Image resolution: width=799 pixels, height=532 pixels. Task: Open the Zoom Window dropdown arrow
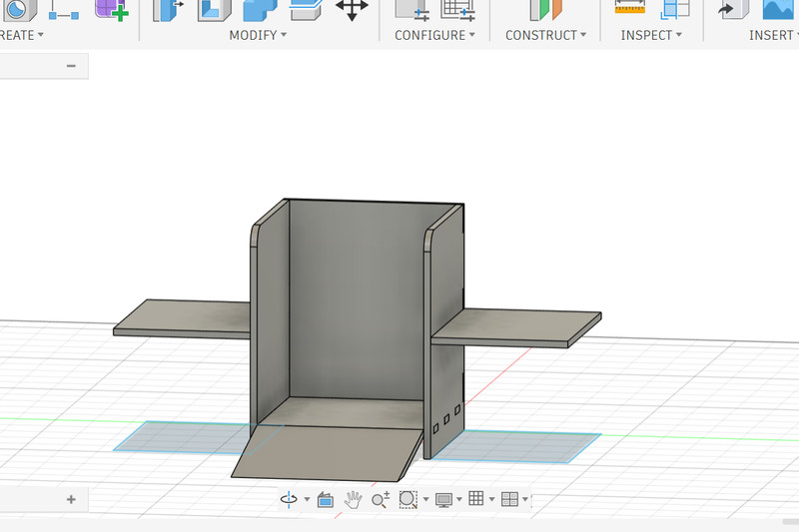tap(426, 499)
